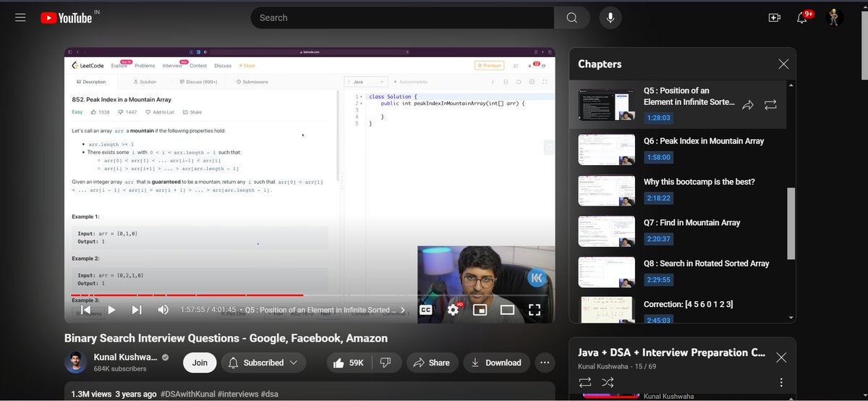Open the Q5 chapter thumbnail
This screenshot has height=401, width=868.
pyautogui.click(x=606, y=105)
